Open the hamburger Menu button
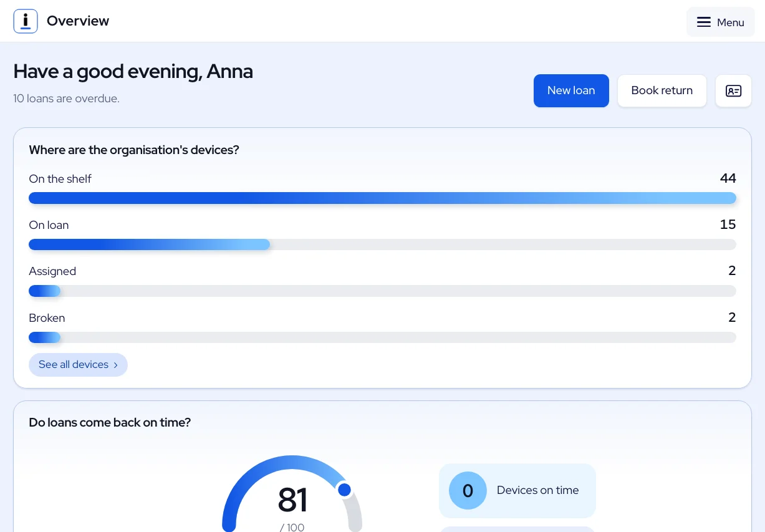The height and width of the screenshot is (532, 765). click(720, 22)
